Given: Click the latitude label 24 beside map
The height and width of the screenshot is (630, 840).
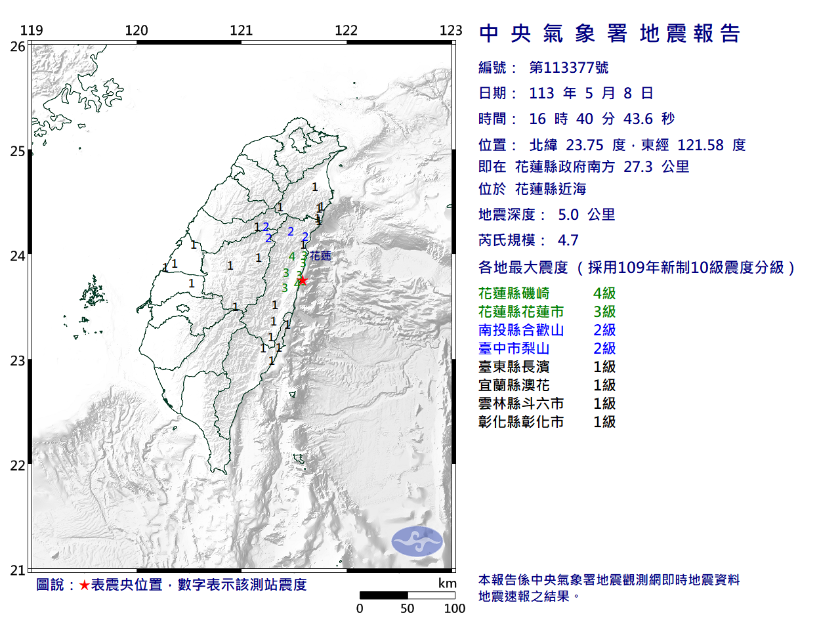Looking at the screenshot, I should [18, 256].
